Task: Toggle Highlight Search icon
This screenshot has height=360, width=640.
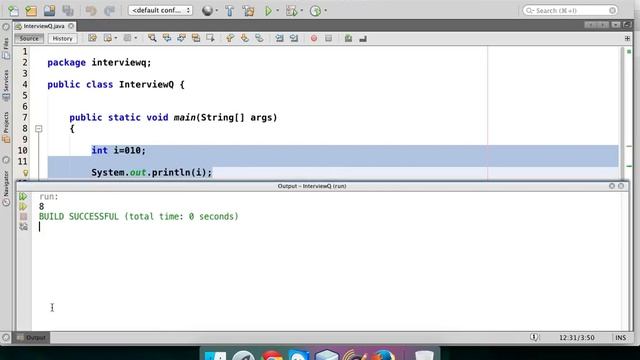Action: pos(196,38)
